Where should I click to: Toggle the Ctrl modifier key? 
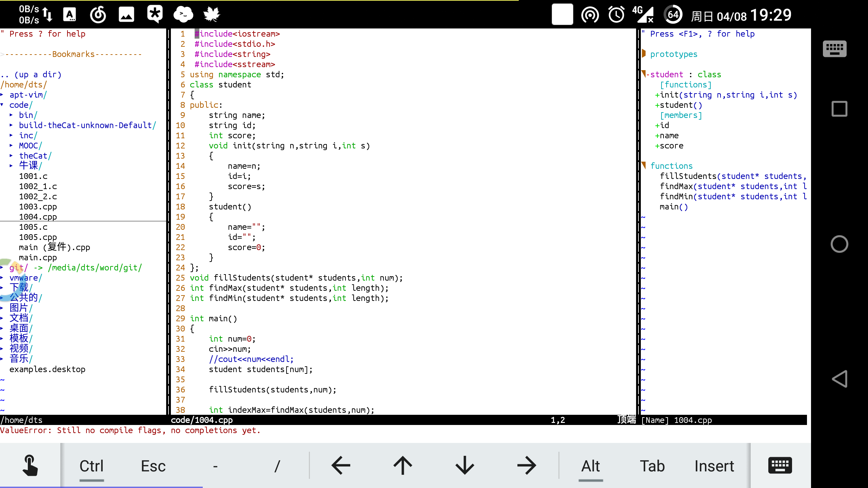point(91,465)
